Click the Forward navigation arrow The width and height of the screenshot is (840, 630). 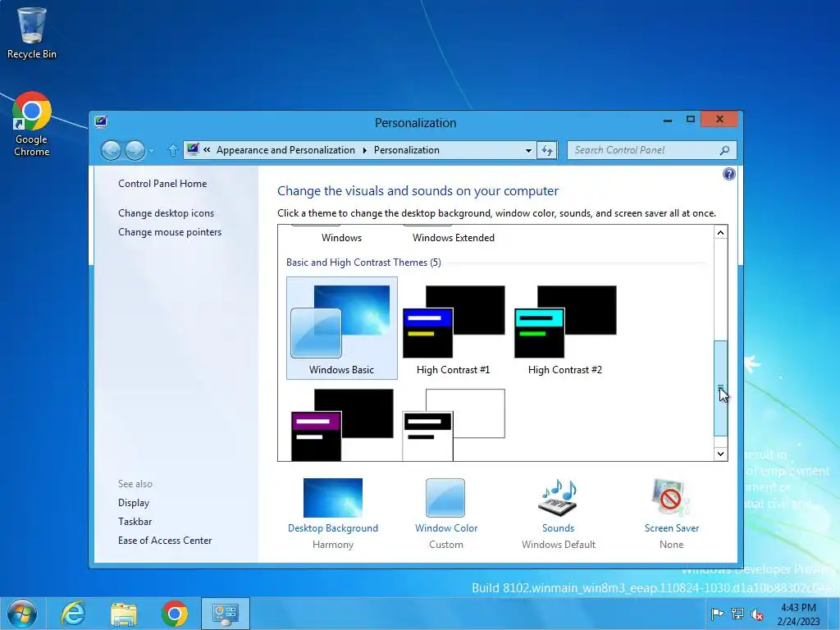pyautogui.click(x=135, y=151)
